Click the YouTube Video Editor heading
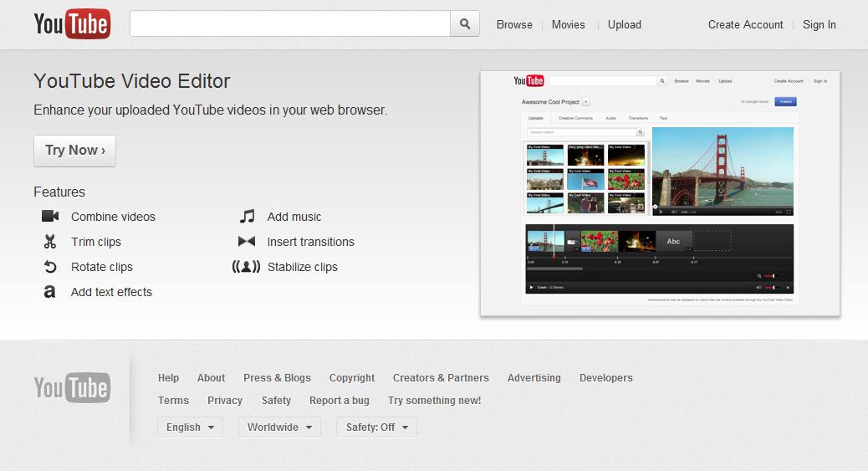868x471 pixels. point(132,81)
